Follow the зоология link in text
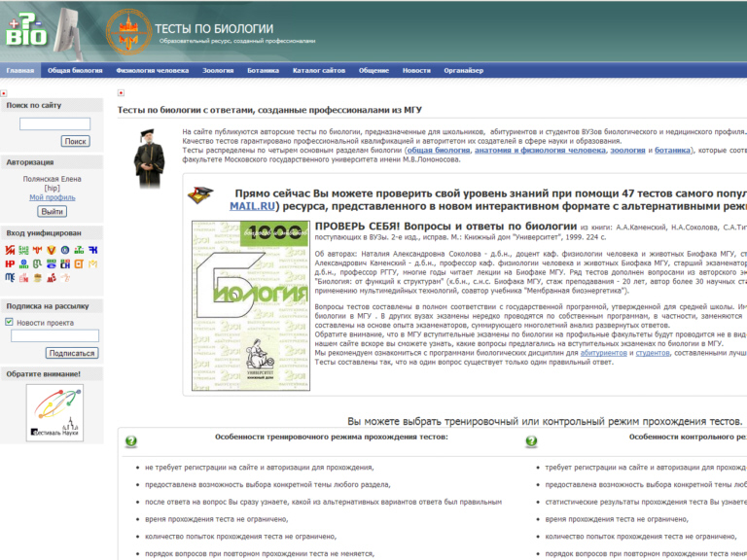747x560 pixels. pyautogui.click(x=628, y=151)
